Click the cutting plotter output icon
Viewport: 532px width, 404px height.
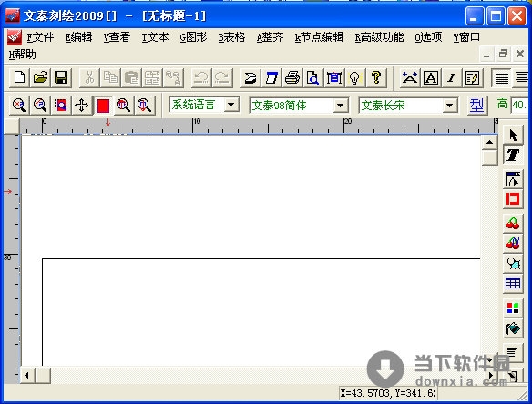tap(251, 78)
